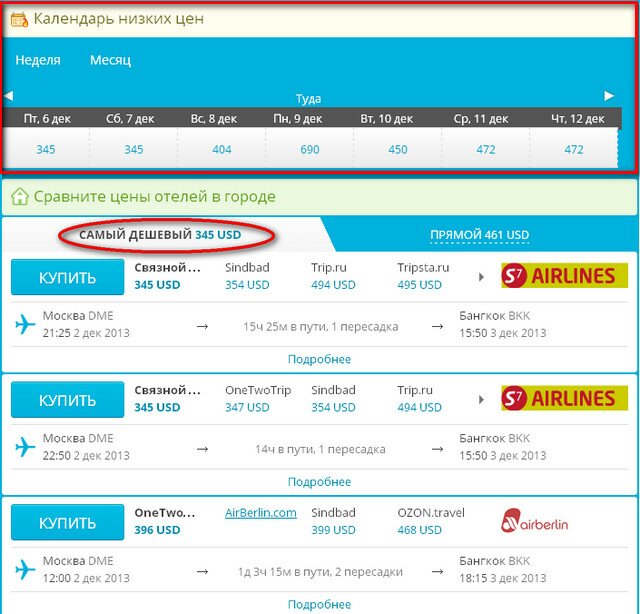Choose Sindbad 354 USD on 21:25 flight

click(247, 276)
